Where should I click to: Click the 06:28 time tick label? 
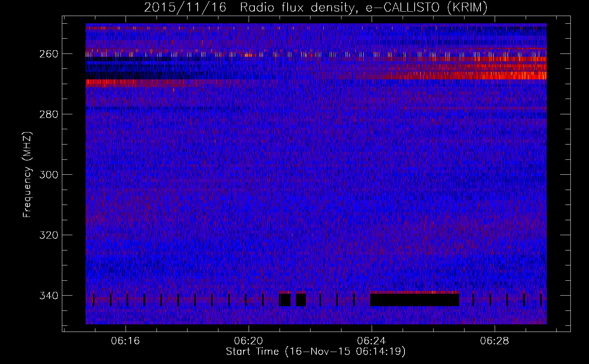point(495,341)
